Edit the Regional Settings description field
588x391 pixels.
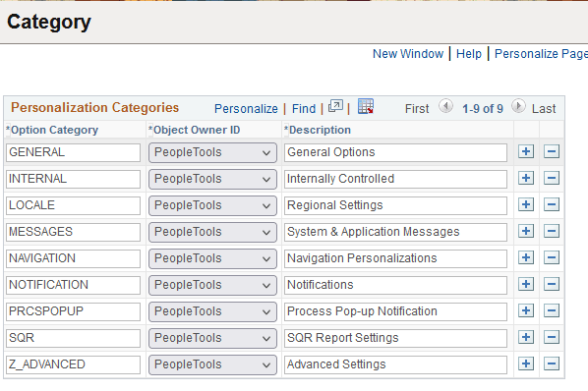[x=395, y=205]
